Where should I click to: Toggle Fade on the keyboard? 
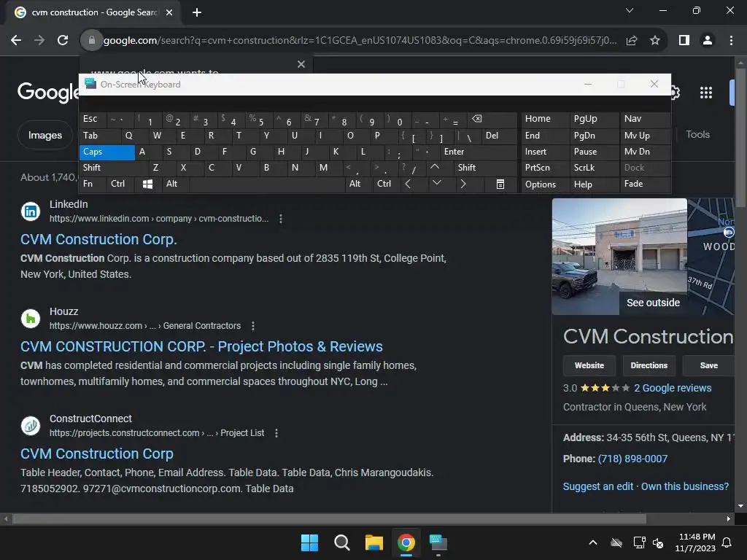click(x=645, y=184)
